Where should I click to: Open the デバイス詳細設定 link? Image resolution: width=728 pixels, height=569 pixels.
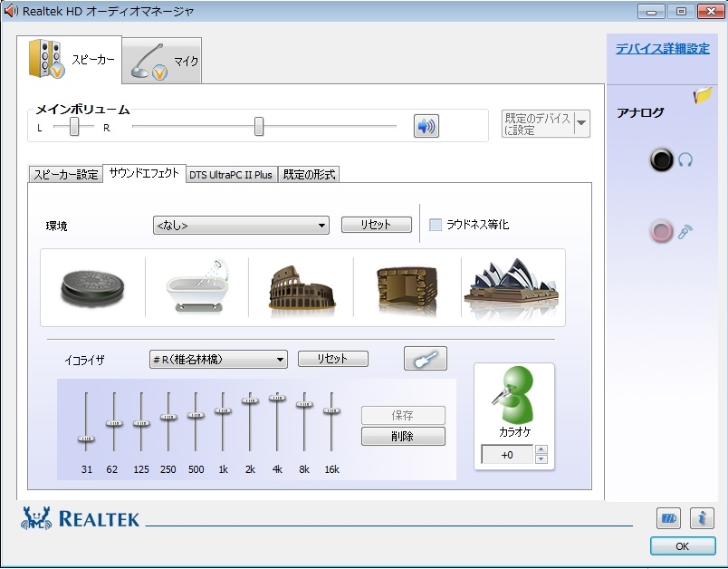tap(663, 49)
